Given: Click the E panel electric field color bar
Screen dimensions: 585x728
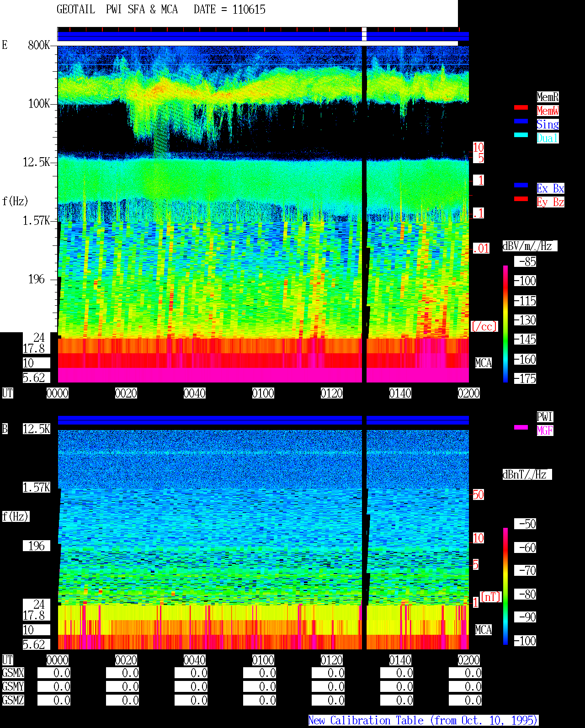Looking at the screenshot, I should pos(505,324).
